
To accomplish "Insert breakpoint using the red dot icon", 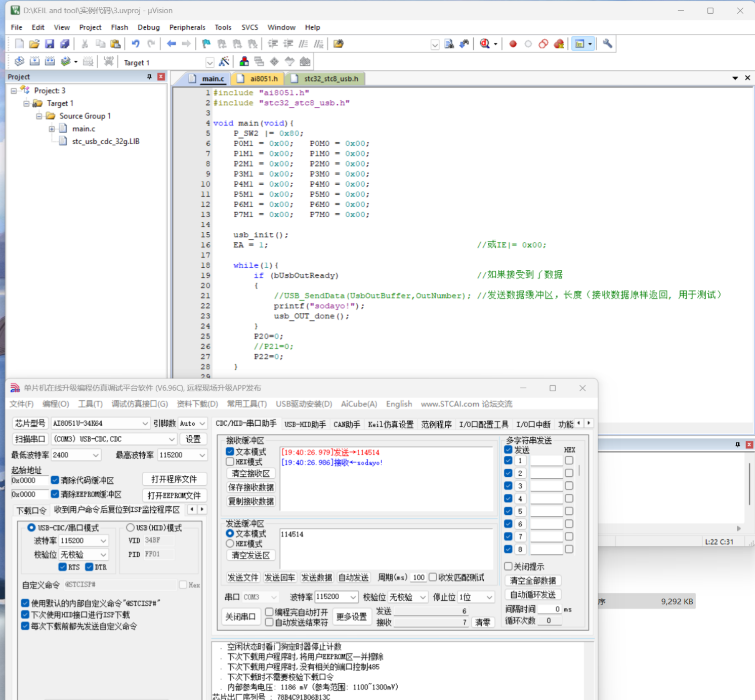I will (513, 44).
